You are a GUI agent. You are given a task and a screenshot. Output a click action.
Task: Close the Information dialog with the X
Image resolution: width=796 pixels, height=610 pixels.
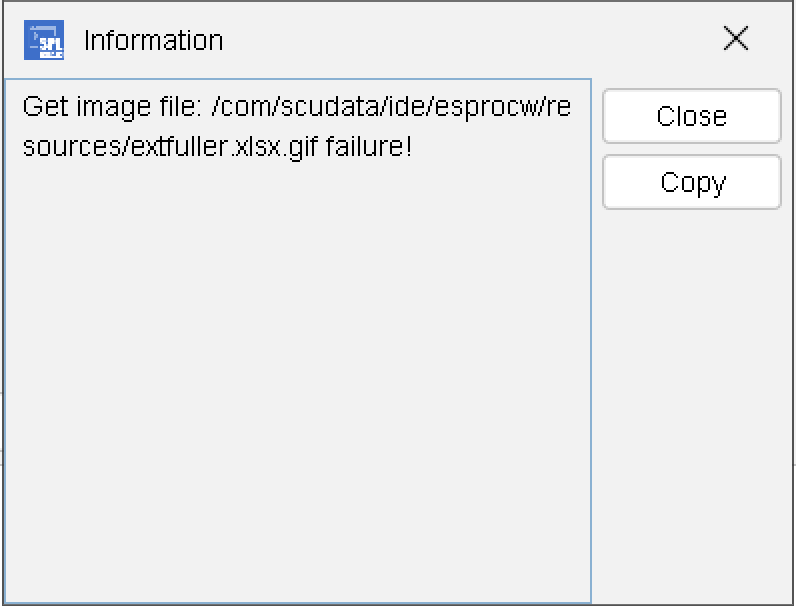(x=736, y=39)
